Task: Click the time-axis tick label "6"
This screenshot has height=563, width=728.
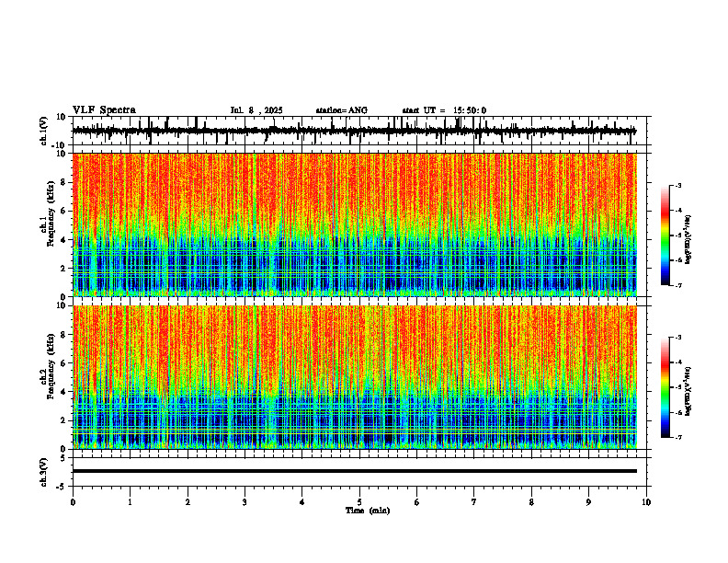Action: click(417, 502)
